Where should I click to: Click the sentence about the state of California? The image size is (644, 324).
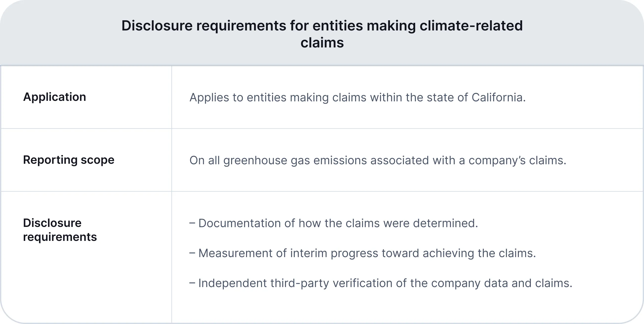(357, 97)
